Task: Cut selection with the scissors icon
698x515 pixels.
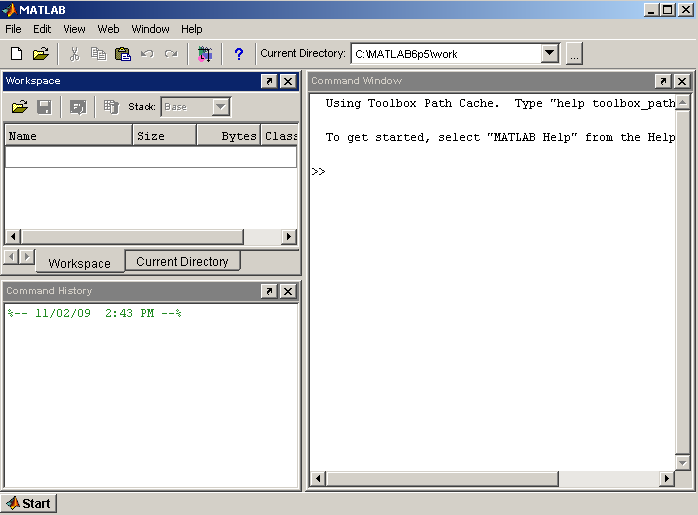Action: [x=74, y=54]
